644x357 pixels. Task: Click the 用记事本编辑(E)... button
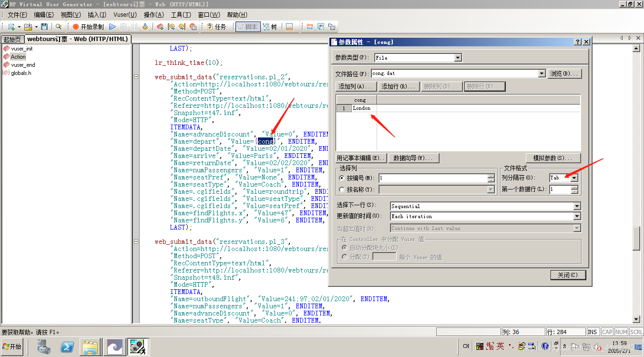361,158
